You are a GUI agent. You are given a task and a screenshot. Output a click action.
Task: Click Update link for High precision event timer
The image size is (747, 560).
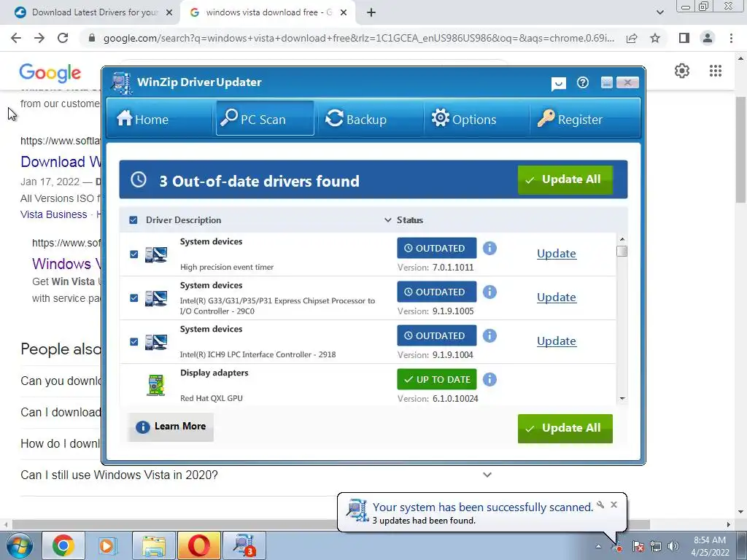[557, 254]
